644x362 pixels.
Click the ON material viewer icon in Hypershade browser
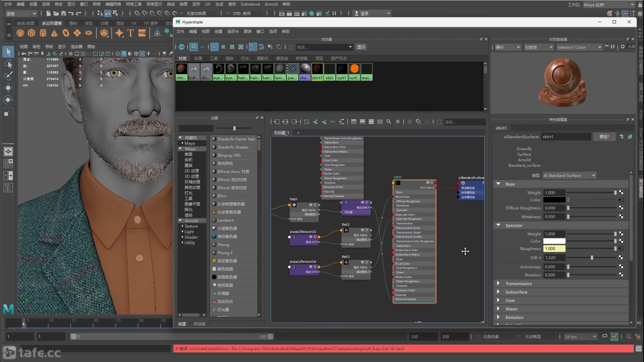click(181, 47)
